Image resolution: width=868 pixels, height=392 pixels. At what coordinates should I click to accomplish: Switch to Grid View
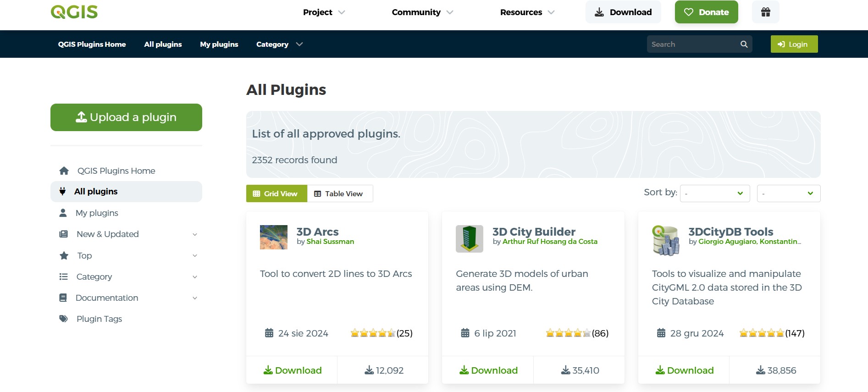click(276, 193)
